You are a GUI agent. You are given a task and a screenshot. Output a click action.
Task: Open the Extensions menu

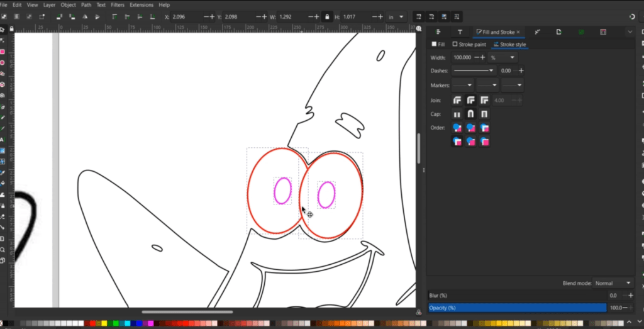[141, 4]
